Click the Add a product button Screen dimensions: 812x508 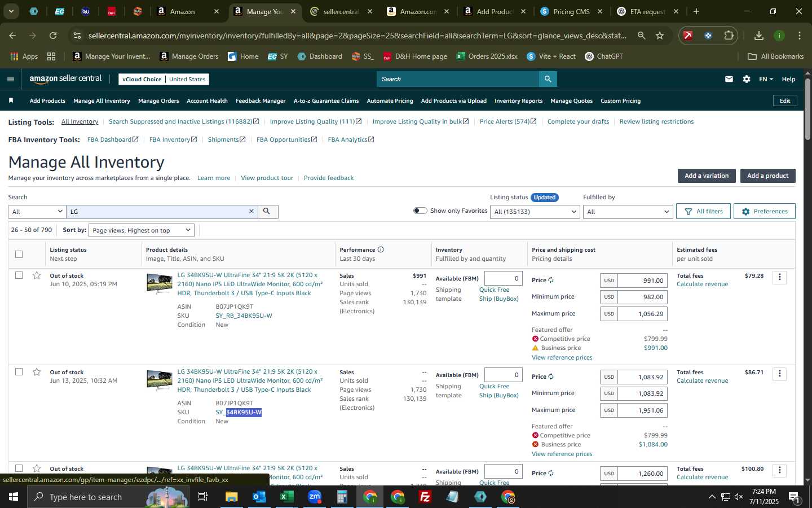(x=767, y=176)
